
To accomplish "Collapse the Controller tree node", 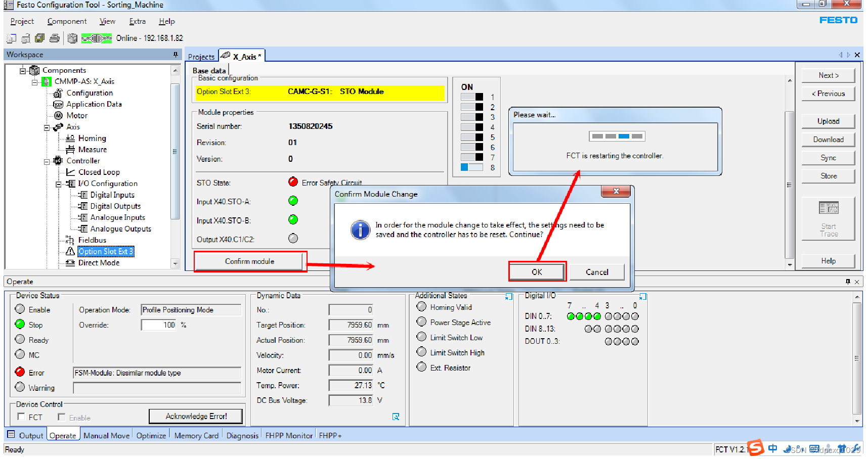I will (x=47, y=161).
